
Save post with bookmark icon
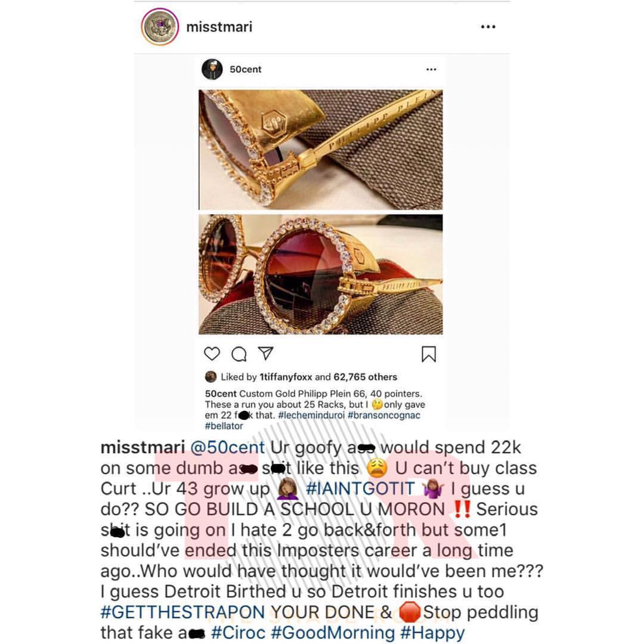[x=429, y=354]
